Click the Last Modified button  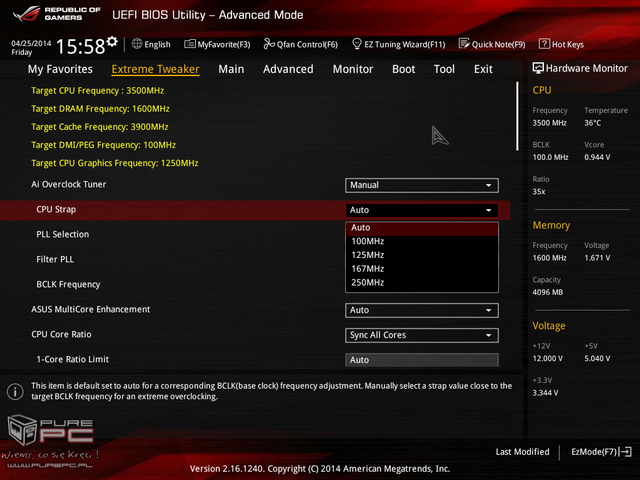point(522,453)
